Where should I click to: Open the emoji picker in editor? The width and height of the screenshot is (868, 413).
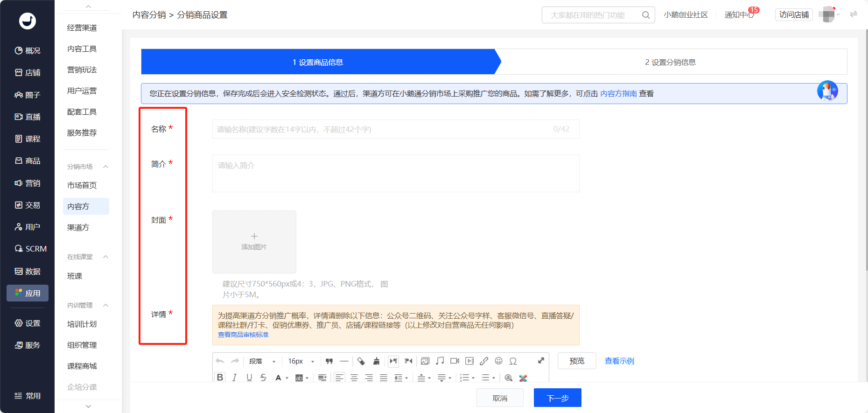(498, 361)
